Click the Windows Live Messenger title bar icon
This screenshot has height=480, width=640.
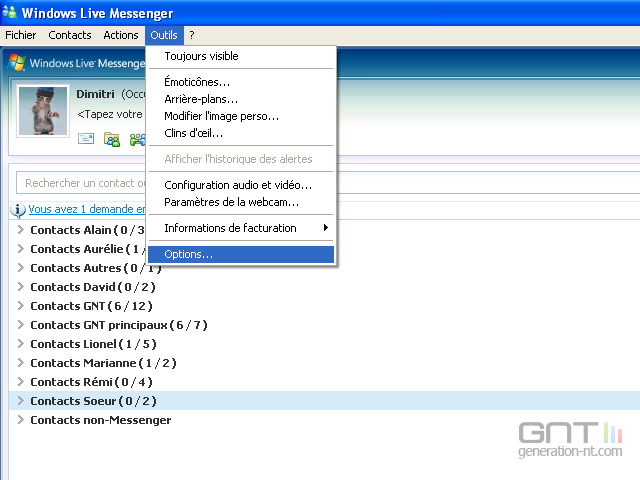[10, 12]
